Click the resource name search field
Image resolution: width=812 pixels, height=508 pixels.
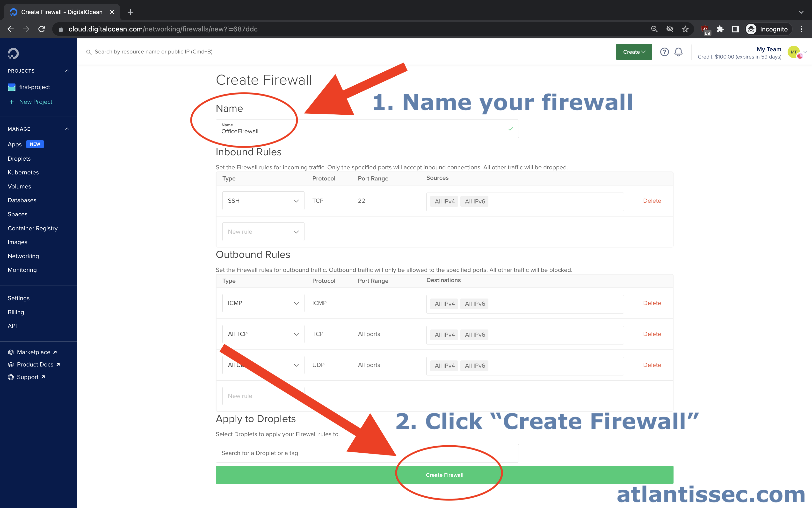tap(153, 52)
